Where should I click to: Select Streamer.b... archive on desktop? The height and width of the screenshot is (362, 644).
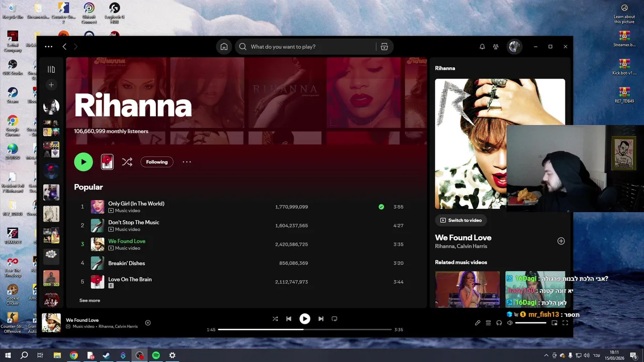(x=624, y=39)
